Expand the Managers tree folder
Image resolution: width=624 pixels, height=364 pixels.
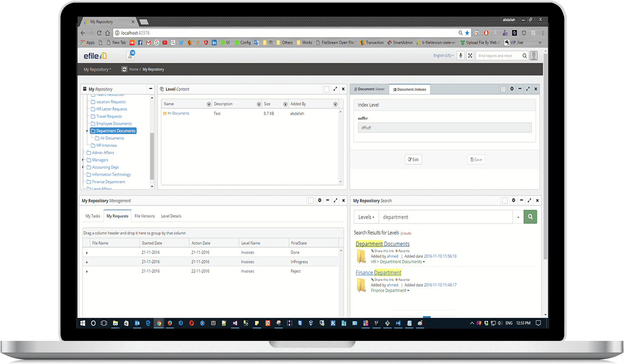point(83,160)
